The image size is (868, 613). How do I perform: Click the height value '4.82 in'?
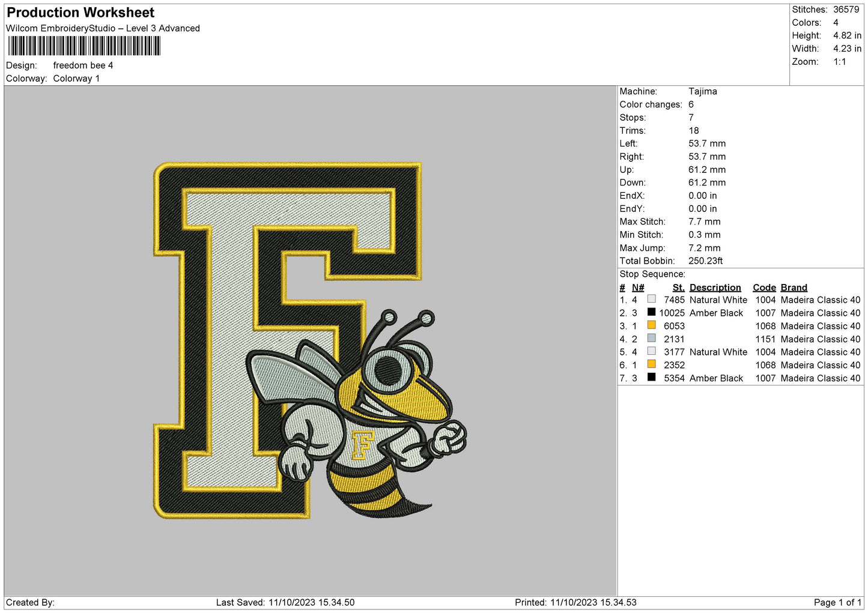(x=847, y=35)
